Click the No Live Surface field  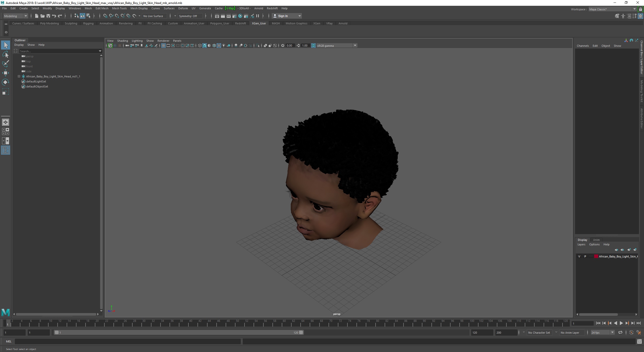[x=154, y=16]
